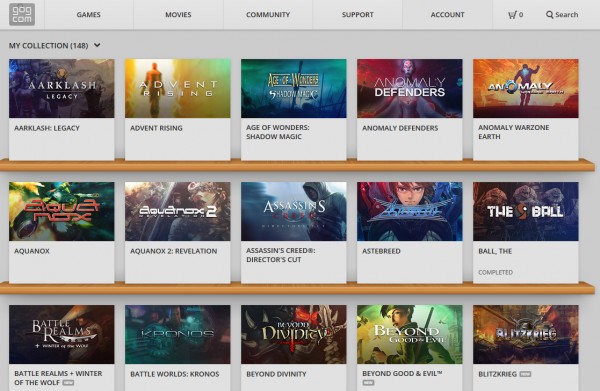
Task: Click the NEW badge under Beyond Good & Evil
Action: tap(368, 383)
